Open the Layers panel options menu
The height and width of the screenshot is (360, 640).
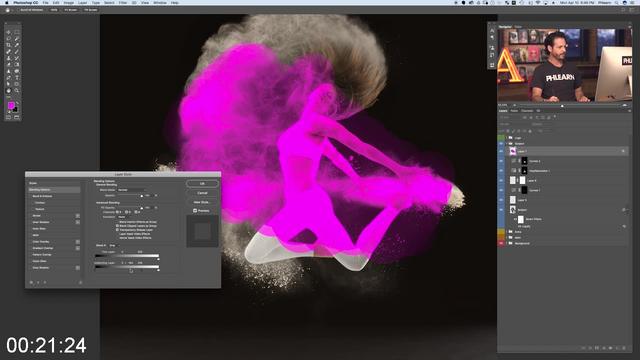tap(629, 111)
